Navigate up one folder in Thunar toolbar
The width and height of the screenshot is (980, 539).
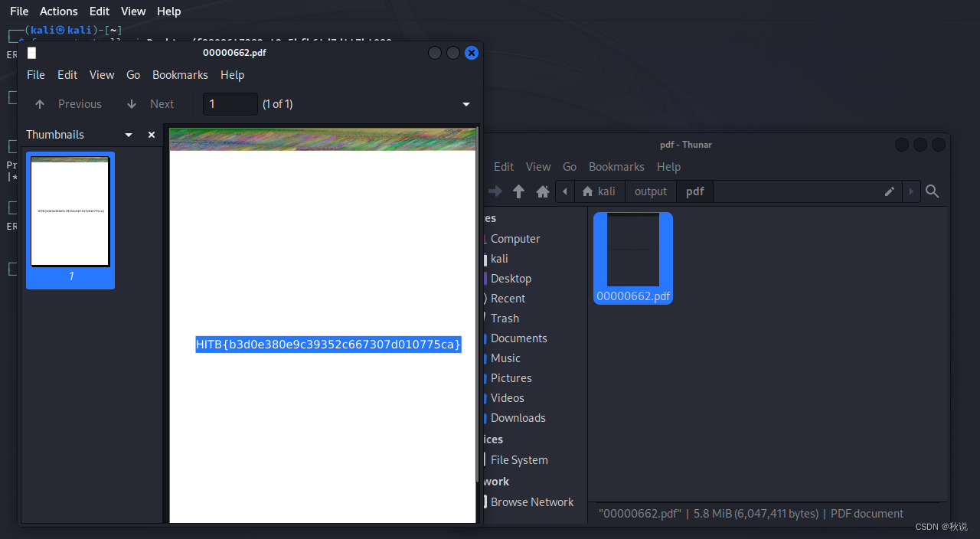[518, 191]
